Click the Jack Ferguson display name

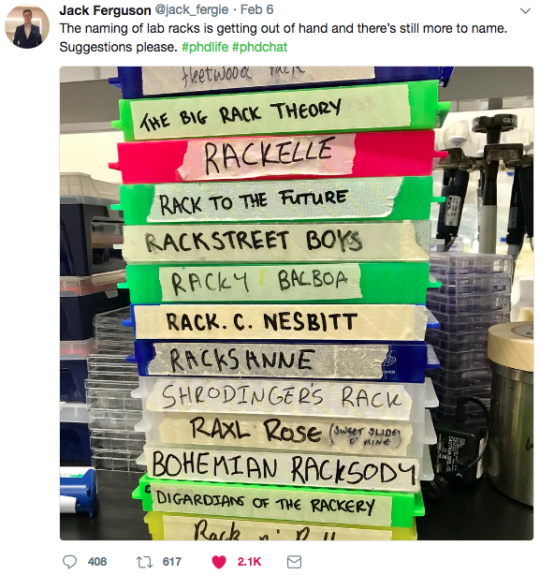(x=105, y=10)
